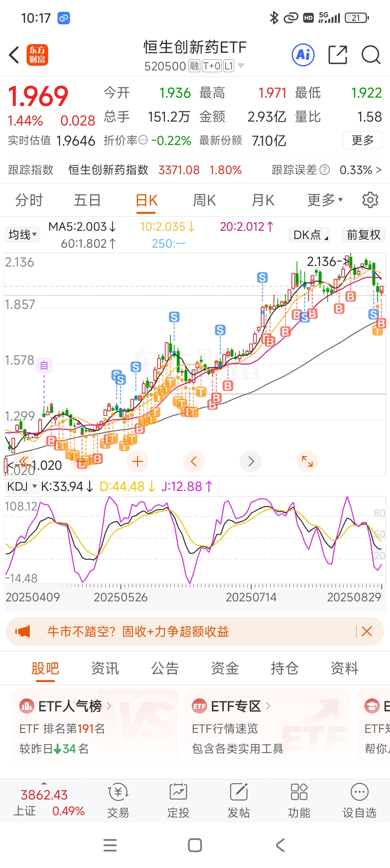Image resolution: width=390 pixels, height=868 pixels.
Task: Select the 日K chart tab
Action: [146, 201]
